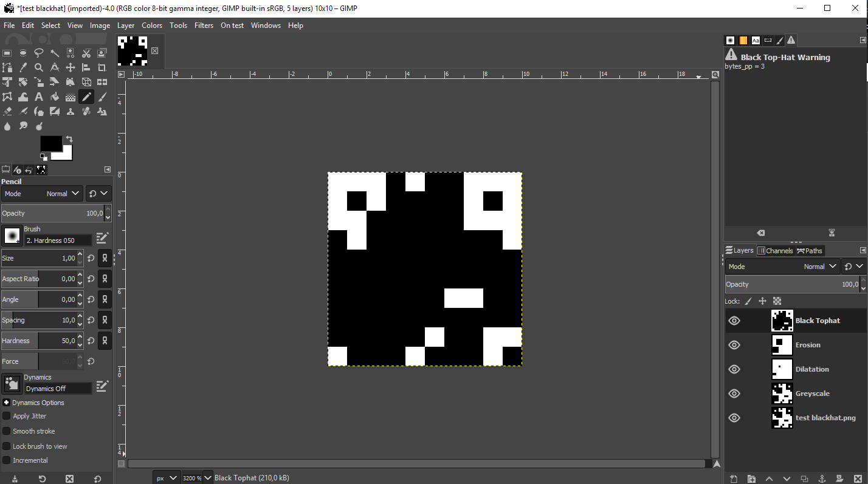Hide the Black Tophat layer
The width and height of the screenshot is (868, 484).
[734, 321]
